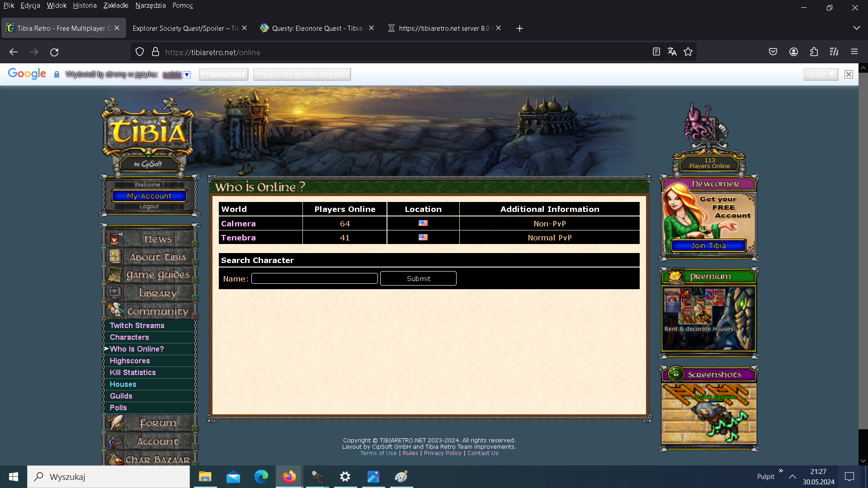
Task: Open the Calmera world link
Action: click(x=238, y=224)
